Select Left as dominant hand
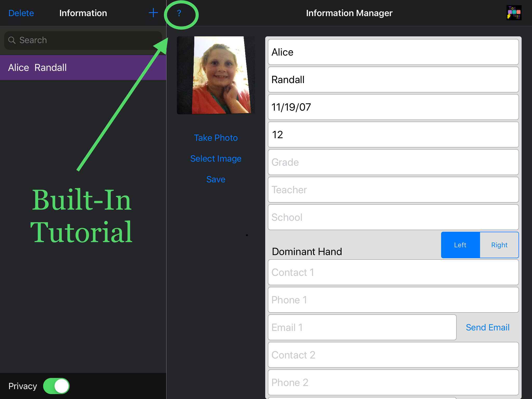The width and height of the screenshot is (532, 399). pos(460,245)
